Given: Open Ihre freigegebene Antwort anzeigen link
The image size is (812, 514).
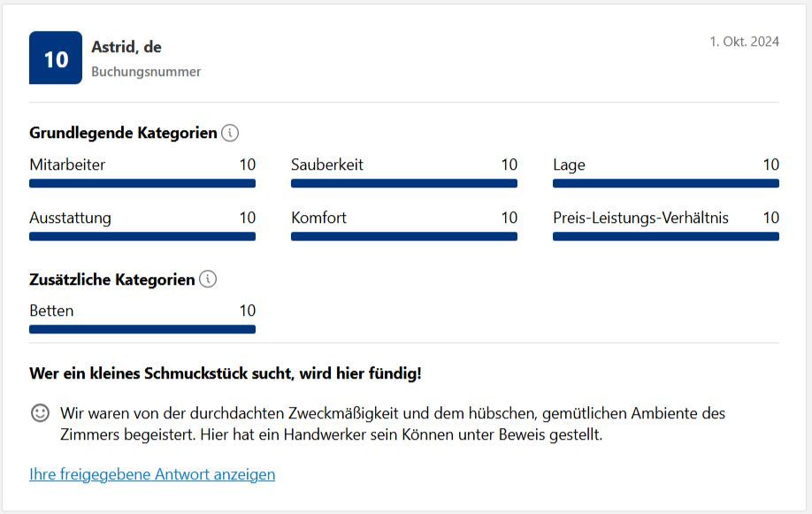Looking at the screenshot, I should coord(152,474).
